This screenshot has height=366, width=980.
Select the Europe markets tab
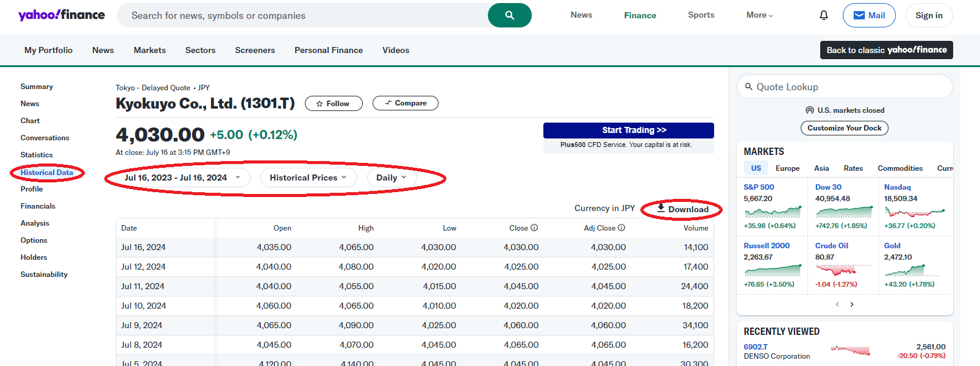click(x=787, y=168)
